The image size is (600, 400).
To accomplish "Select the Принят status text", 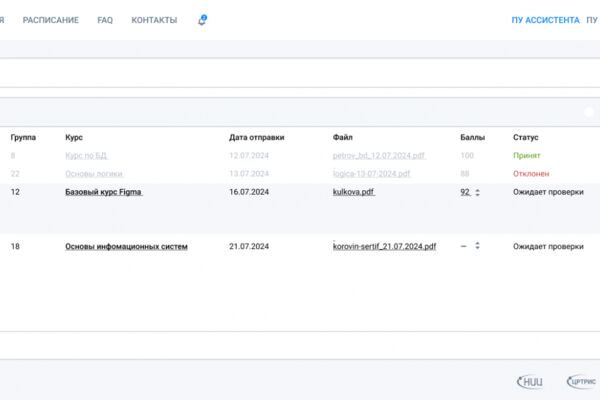I will [x=527, y=155].
